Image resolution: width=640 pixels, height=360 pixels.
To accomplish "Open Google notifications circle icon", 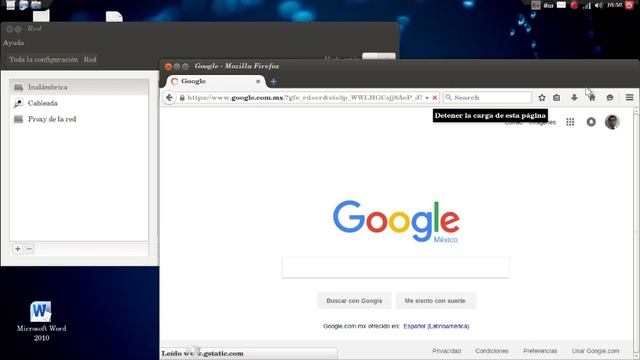I will (x=591, y=122).
